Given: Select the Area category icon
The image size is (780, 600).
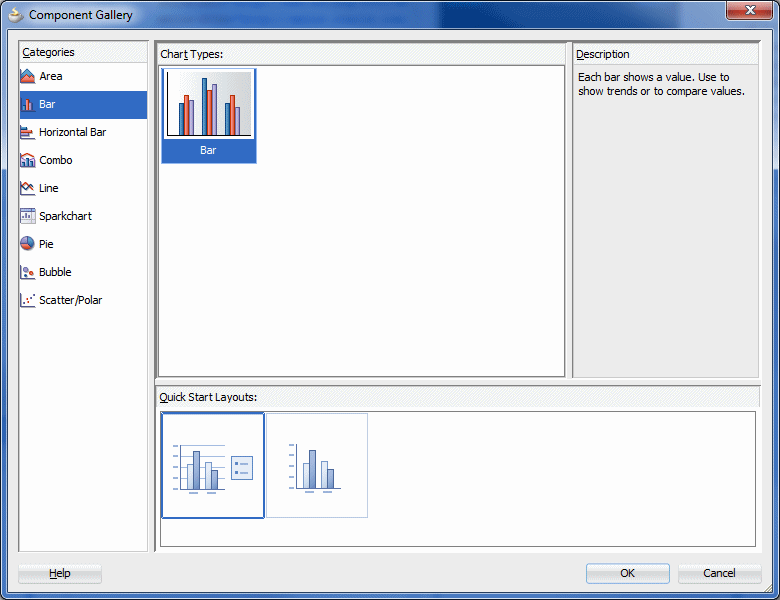Looking at the screenshot, I should click(x=28, y=76).
